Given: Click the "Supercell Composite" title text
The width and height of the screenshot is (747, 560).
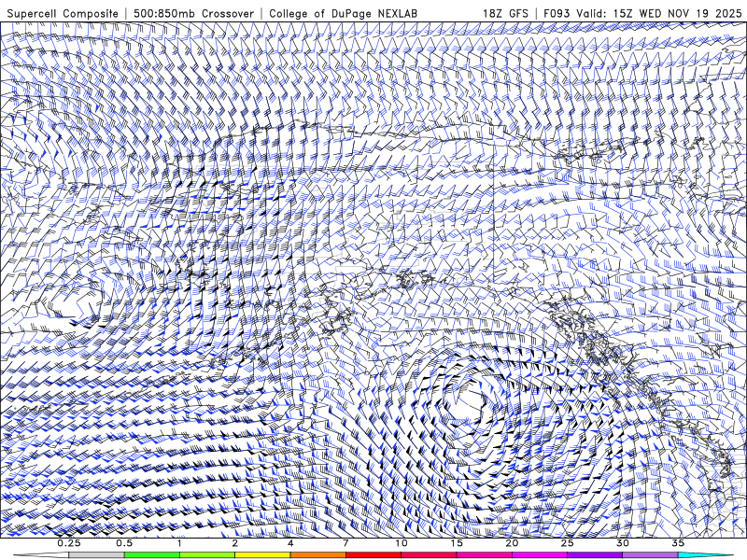Looking at the screenshot, I should (63, 13).
